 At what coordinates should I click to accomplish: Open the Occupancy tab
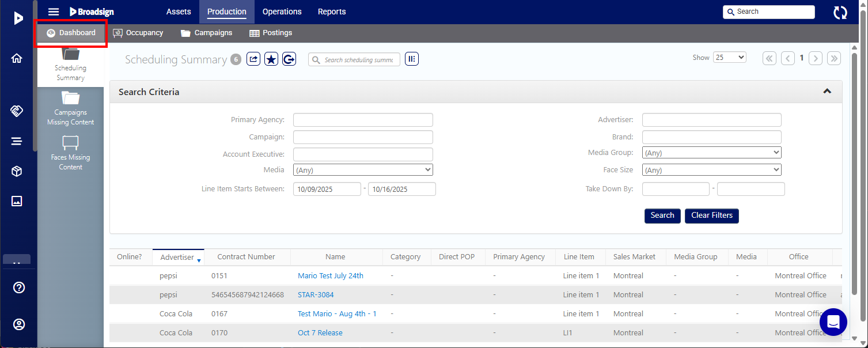click(x=138, y=33)
